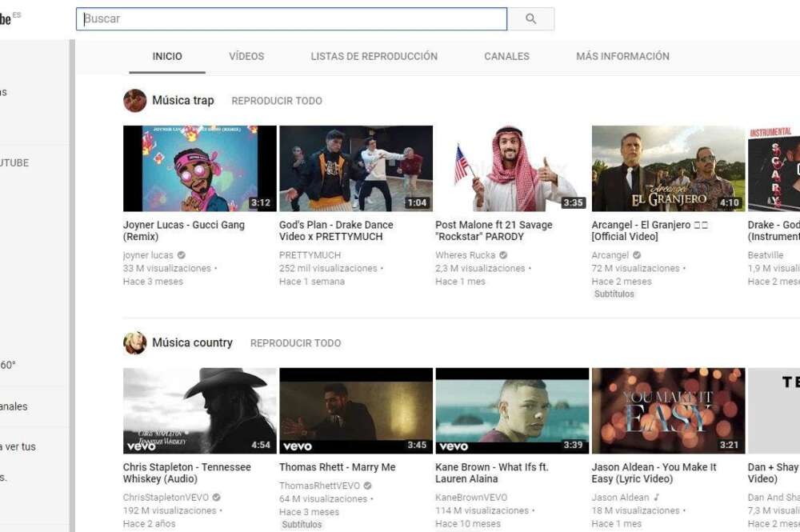Switch to the INICIO tab

coord(167,56)
